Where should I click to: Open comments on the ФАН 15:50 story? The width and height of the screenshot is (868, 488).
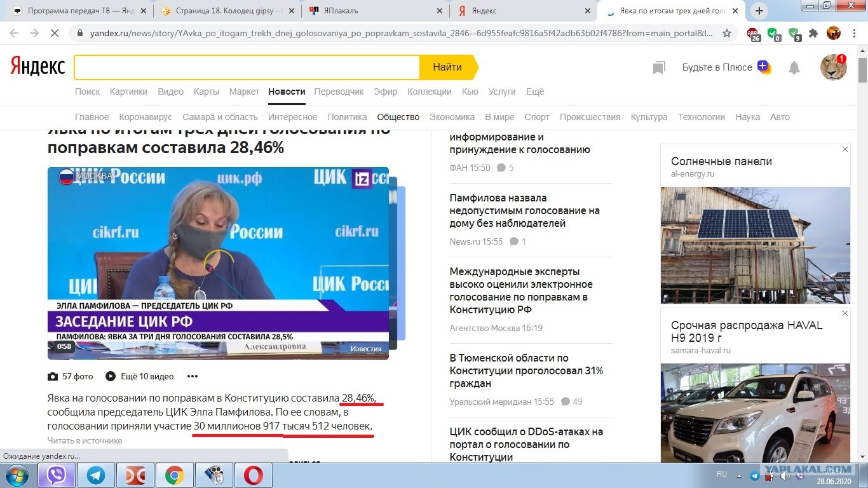tap(505, 168)
